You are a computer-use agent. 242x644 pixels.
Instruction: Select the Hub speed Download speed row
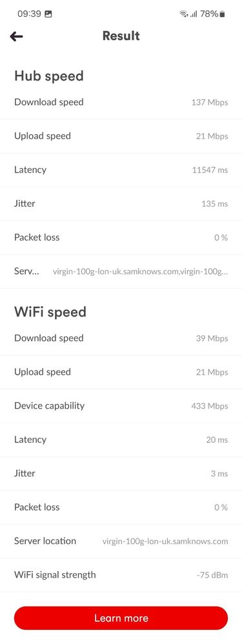(x=121, y=102)
